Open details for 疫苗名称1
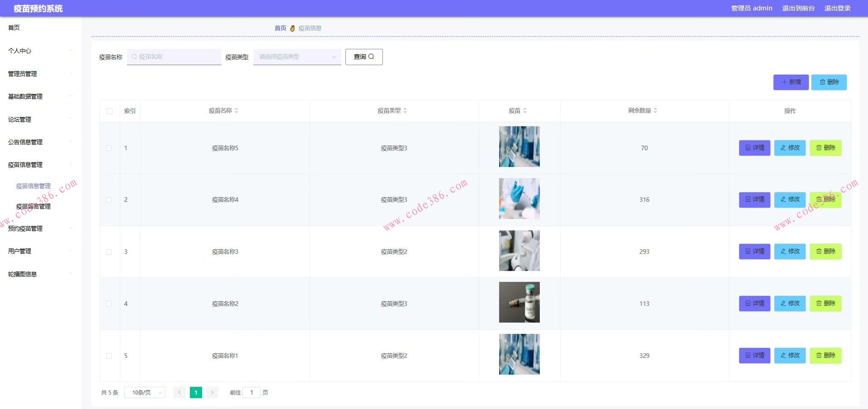Image resolution: width=868 pixels, height=409 pixels. coord(755,356)
